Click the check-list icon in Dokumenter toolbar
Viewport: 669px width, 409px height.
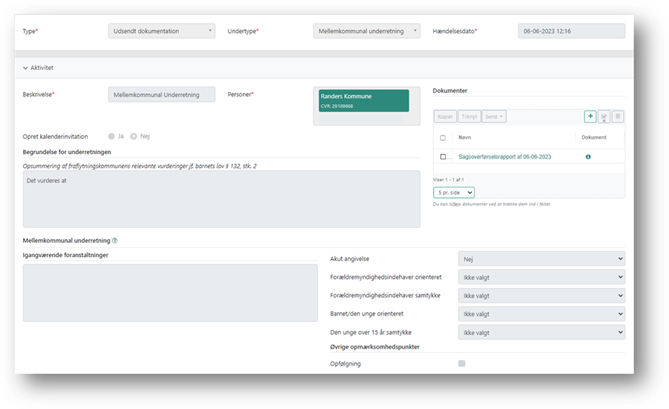click(x=604, y=117)
